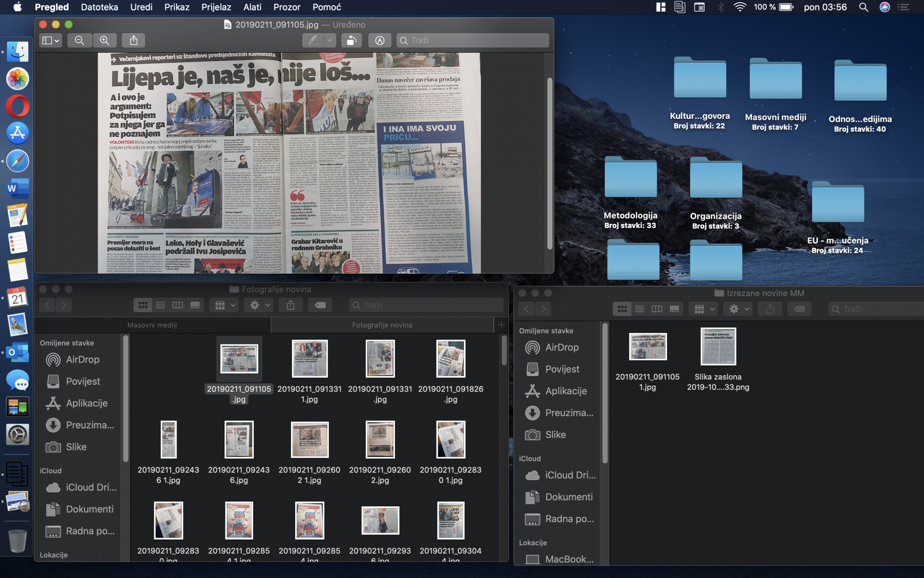Click Preview's share button

[x=134, y=41]
